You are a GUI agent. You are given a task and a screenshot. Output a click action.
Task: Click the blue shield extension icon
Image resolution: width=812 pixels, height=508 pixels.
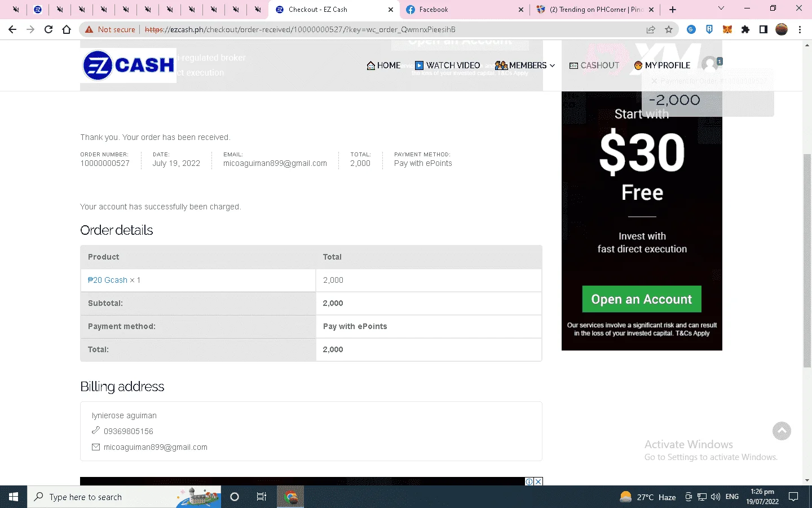click(x=709, y=29)
